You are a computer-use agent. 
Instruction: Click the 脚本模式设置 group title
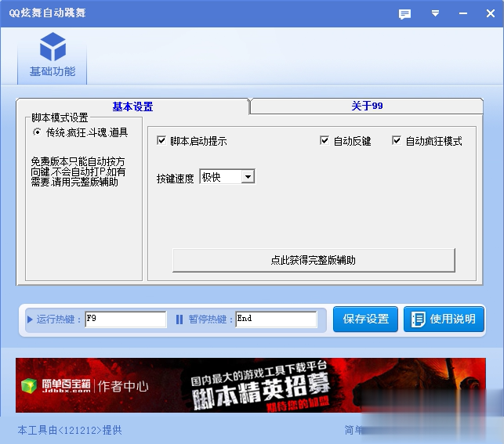60,117
